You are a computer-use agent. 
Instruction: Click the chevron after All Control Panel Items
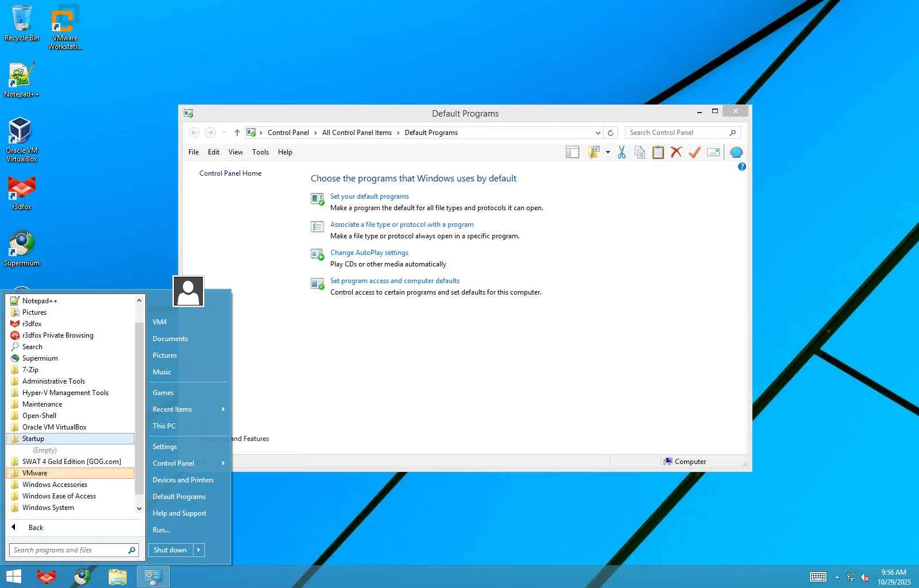pos(398,133)
